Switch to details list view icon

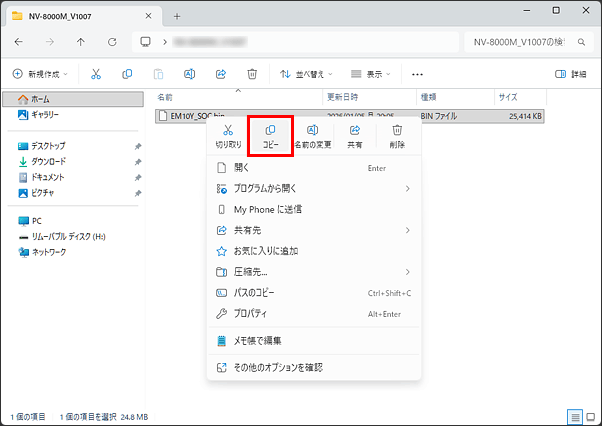[575, 417]
